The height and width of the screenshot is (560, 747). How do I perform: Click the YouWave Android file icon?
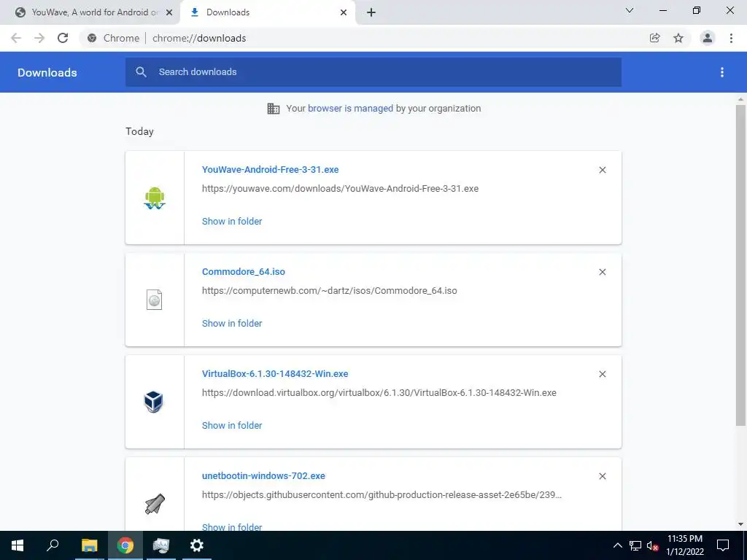[x=155, y=198]
